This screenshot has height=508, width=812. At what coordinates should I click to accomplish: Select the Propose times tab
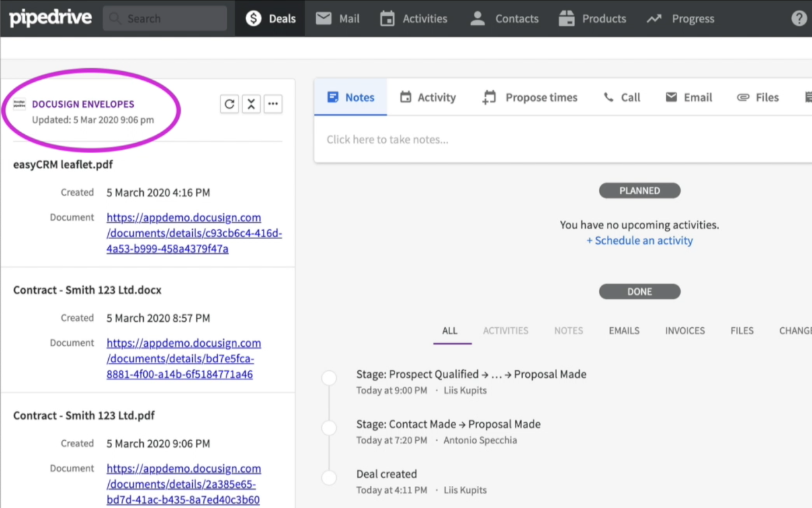pyautogui.click(x=530, y=97)
